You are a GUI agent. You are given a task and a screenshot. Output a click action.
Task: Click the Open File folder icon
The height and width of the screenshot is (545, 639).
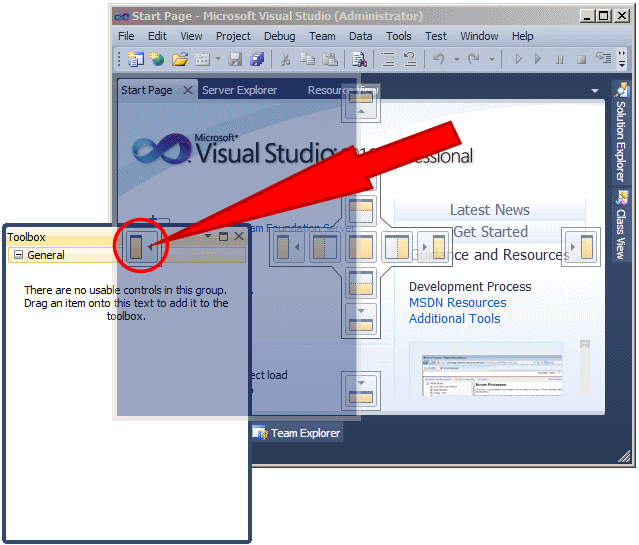coord(180,59)
